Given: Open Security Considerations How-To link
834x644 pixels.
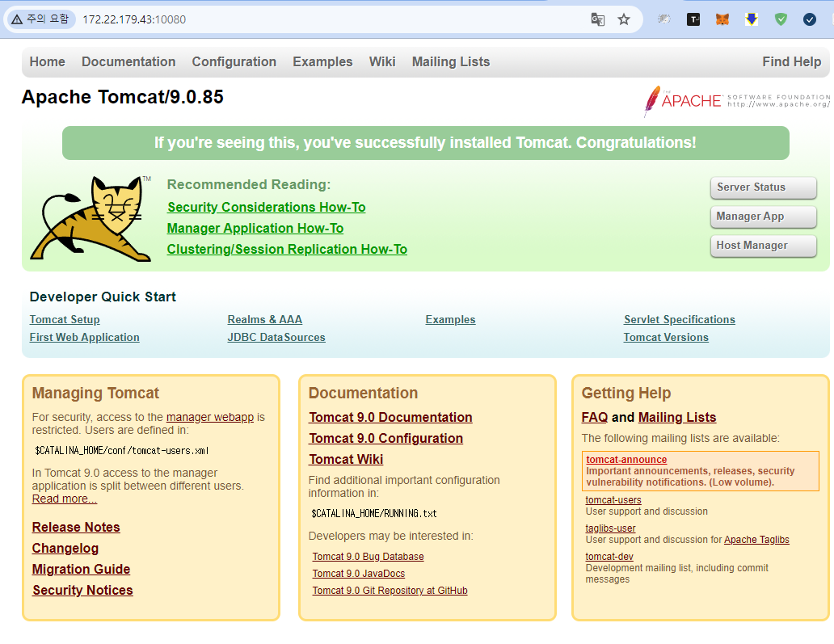Looking at the screenshot, I should tap(267, 207).
